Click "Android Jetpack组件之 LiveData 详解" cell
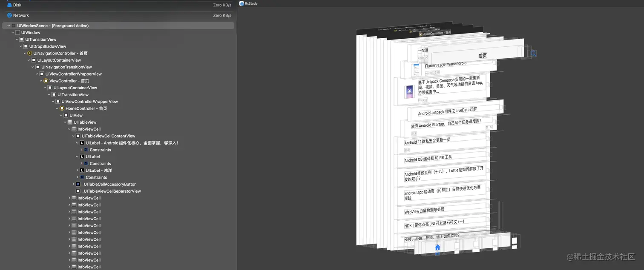This screenshot has width=644, height=270. point(447,111)
